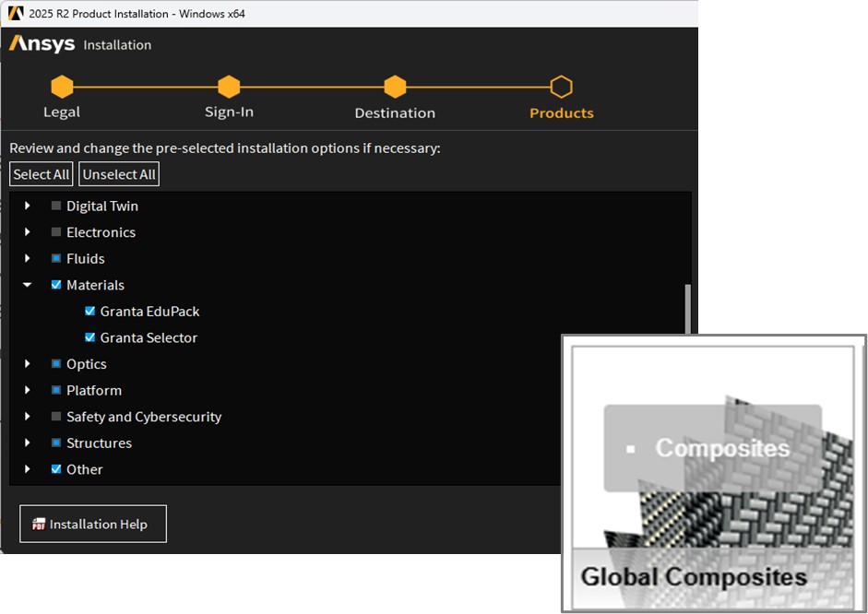Click the Ansys Installation header logo
This screenshot has height=614, width=868.
pyautogui.click(x=42, y=44)
